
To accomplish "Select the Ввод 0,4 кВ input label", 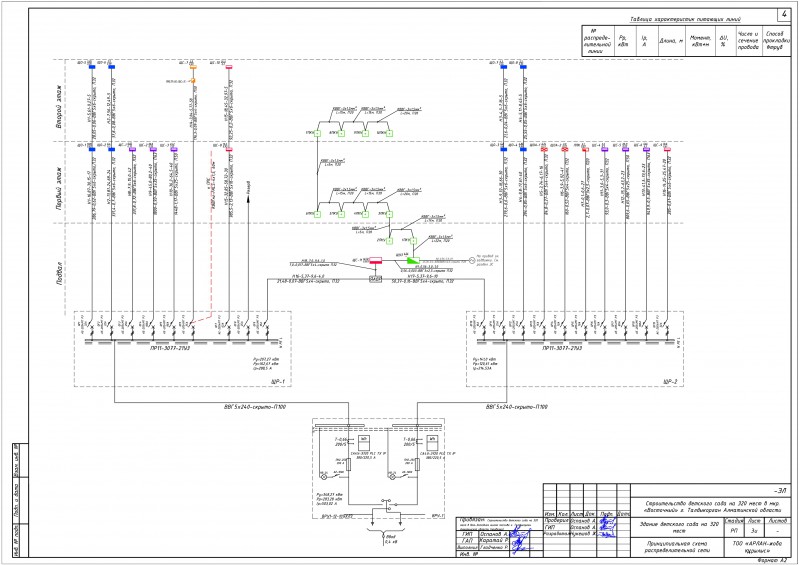I will 391,539.
